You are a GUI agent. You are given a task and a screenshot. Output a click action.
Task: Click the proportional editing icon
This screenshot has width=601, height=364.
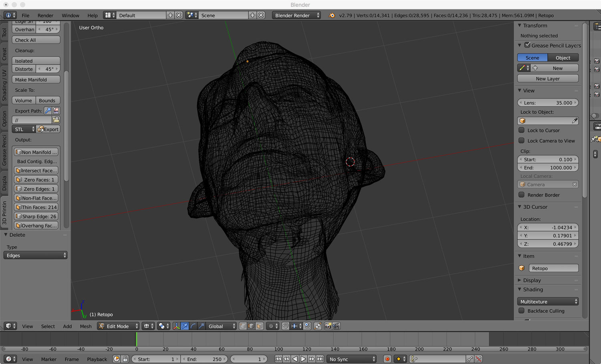(271, 326)
